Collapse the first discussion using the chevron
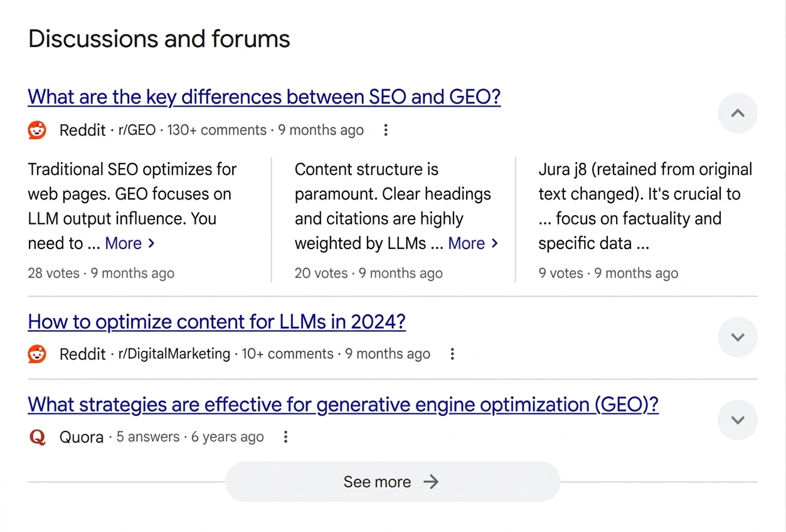Viewport: 786px width, 532px height. (x=738, y=113)
